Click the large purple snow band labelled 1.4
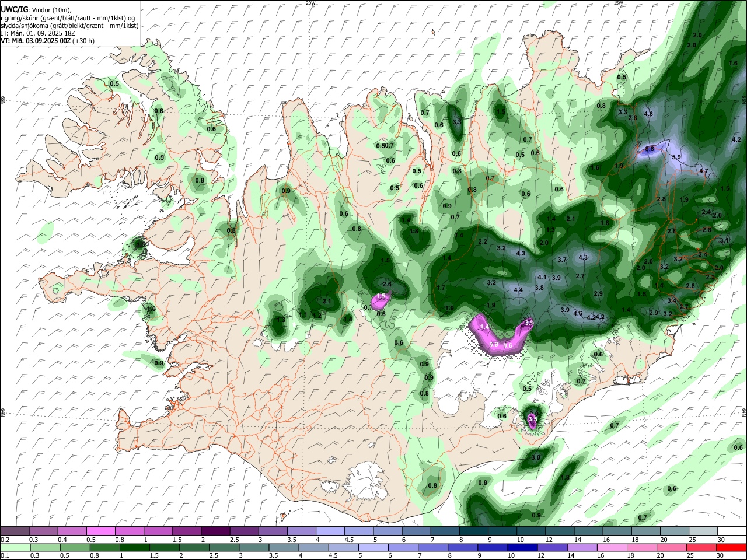 tap(501, 334)
